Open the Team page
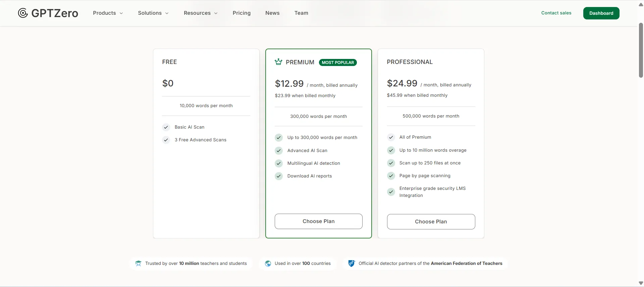Image resolution: width=644 pixels, height=287 pixels. pyautogui.click(x=301, y=13)
